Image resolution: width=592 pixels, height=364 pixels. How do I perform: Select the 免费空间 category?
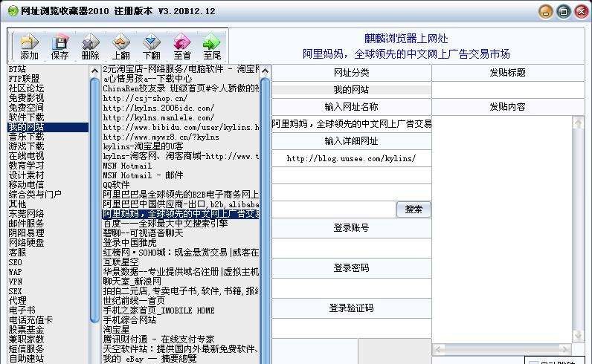pyautogui.click(x=26, y=108)
